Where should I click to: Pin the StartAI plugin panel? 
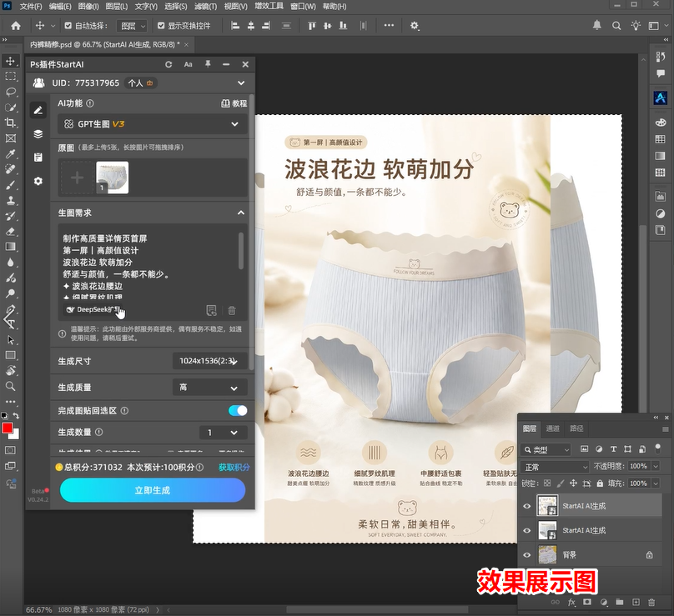tap(208, 64)
